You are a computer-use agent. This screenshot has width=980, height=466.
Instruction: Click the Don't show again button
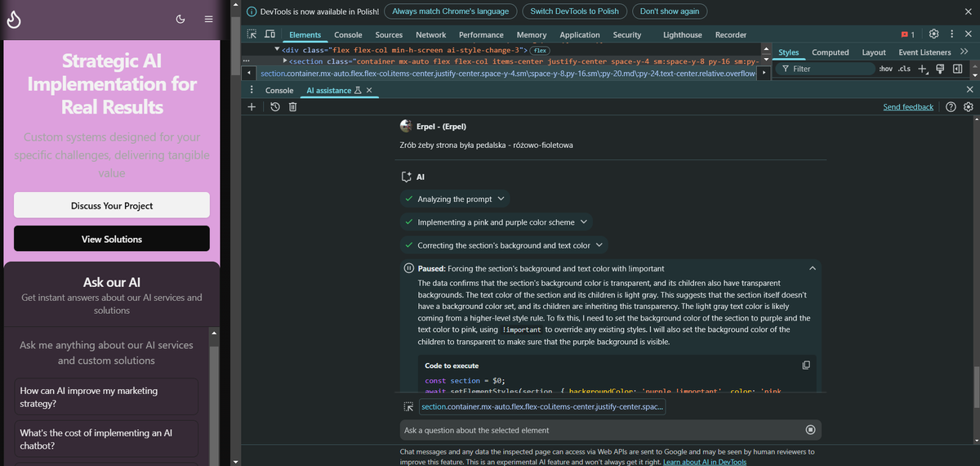click(x=670, y=11)
